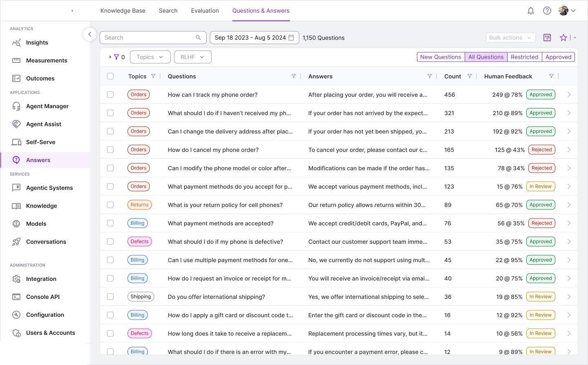Click the column layout icon
The width and height of the screenshot is (588, 365).
[x=547, y=38]
